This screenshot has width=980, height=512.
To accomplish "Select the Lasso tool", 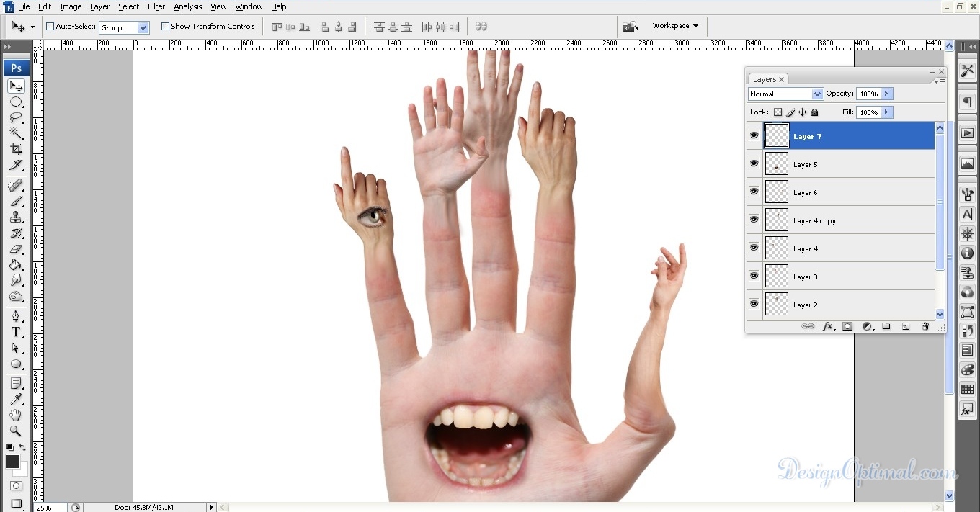I will click(16, 117).
